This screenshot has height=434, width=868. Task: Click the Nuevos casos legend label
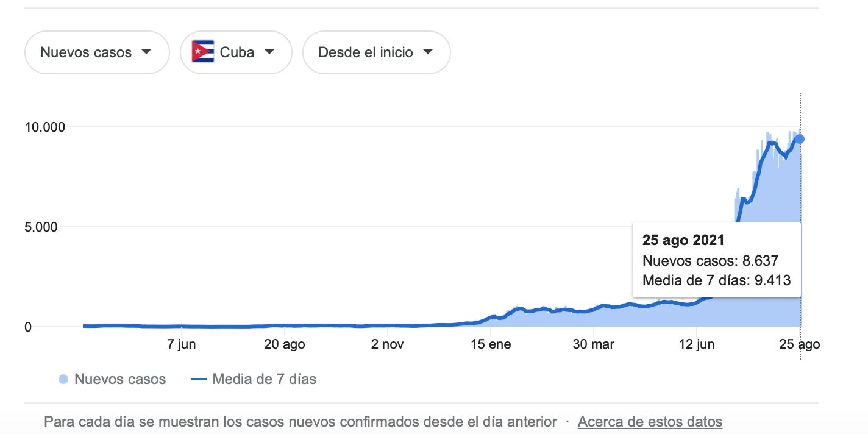[120, 379]
